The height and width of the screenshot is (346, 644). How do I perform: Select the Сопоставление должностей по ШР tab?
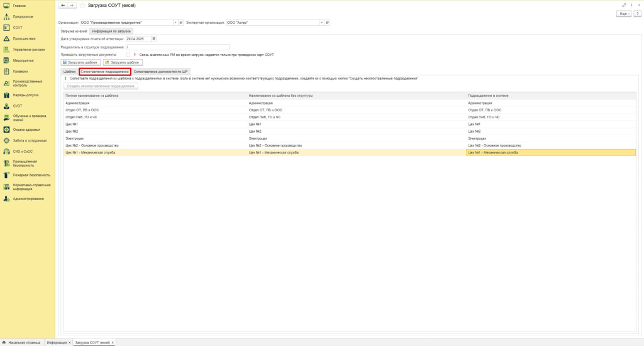tap(160, 72)
